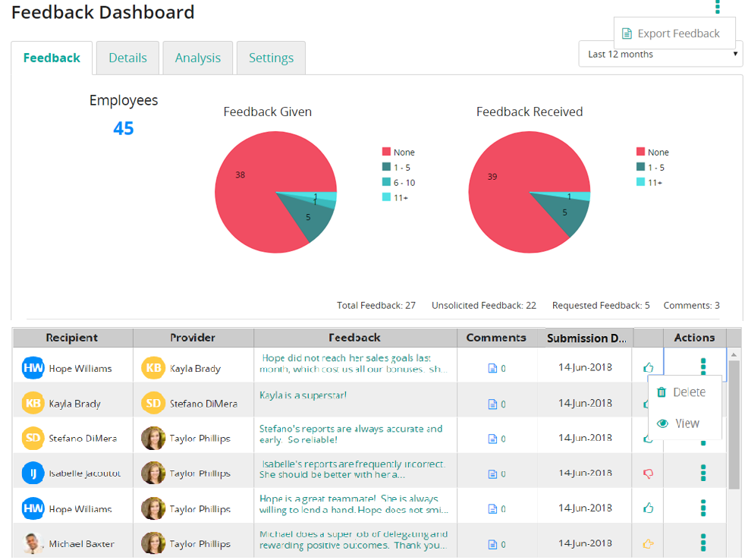Click the SD avatar for recipient Stefano DiMera
The image size is (745, 560).
point(33,438)
